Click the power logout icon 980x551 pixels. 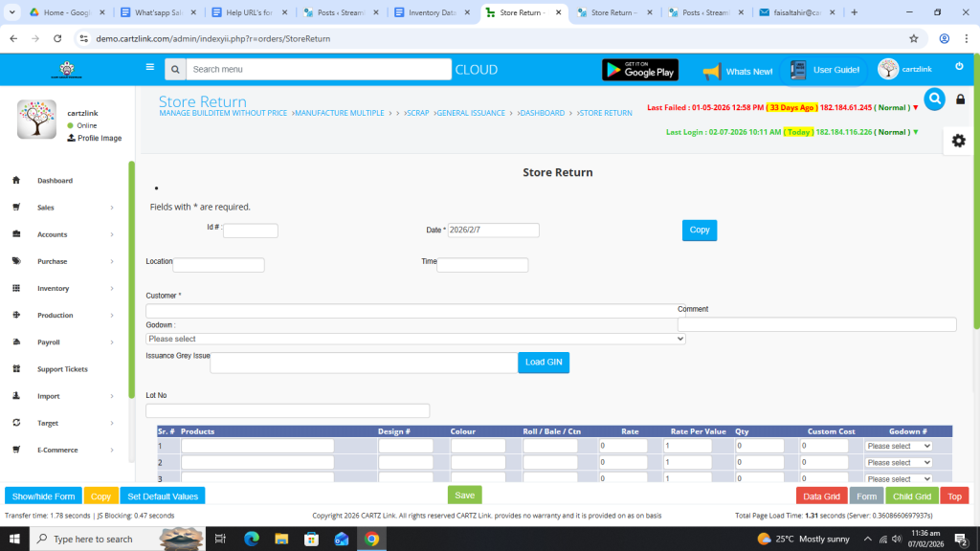pyautogui.click(x=959, y=66)
